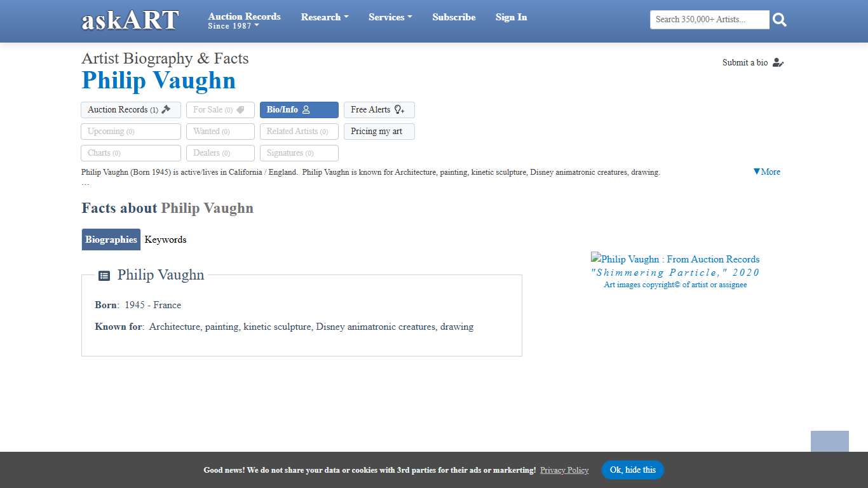Switch to the Keywords tab
Image resolution: width=868 pixels, height=488 pixels.
(165, 240)
